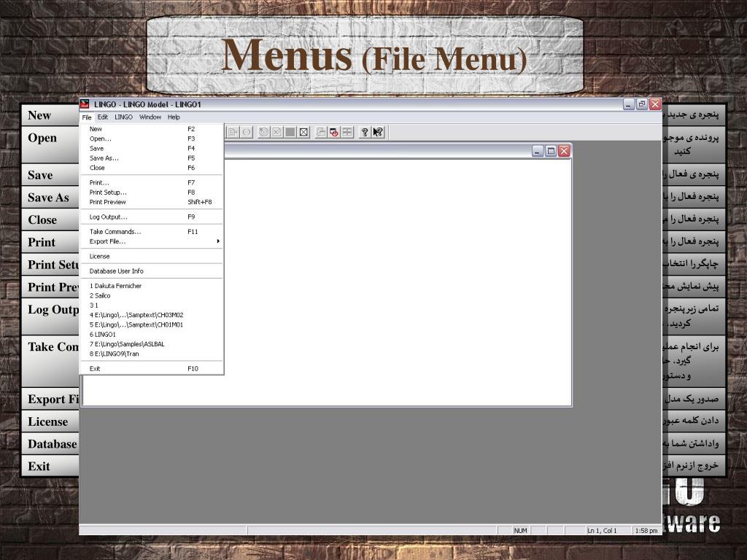
Task: Open the Help menu
Action: tap(174, 117)
